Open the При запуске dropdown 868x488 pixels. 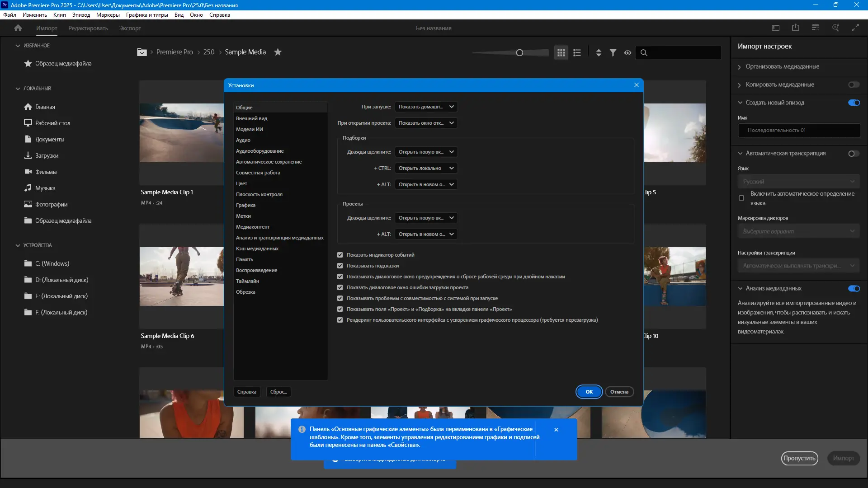426,107
